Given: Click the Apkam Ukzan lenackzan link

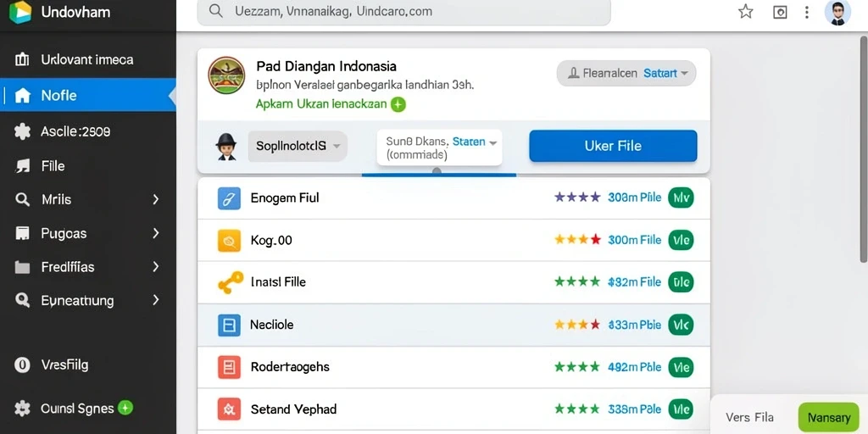Looking at the screenshot, I should (x=321, y=104).
